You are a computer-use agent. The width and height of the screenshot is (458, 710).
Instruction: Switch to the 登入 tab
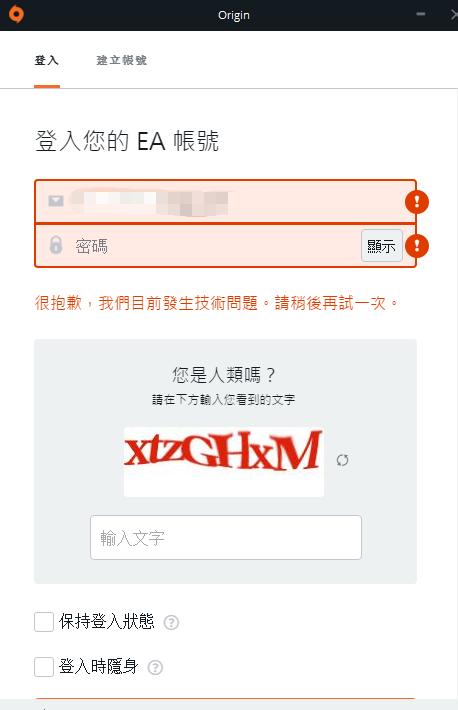[47, 60]
